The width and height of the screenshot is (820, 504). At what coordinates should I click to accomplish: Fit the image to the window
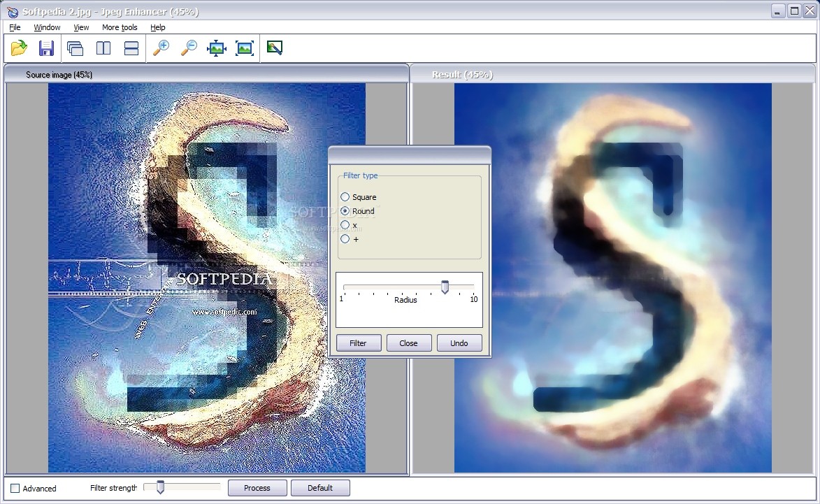coord(217,48)
